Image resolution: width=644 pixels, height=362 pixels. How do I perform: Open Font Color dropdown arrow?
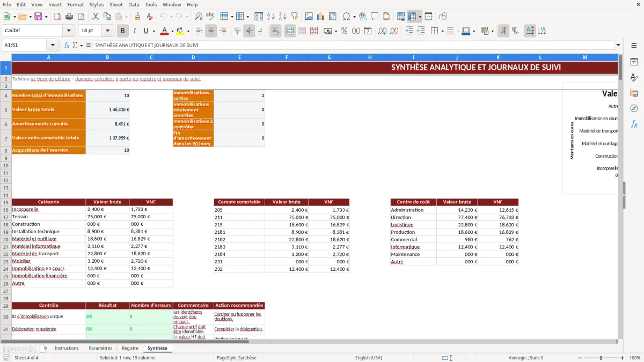click(x=172, y=31)
